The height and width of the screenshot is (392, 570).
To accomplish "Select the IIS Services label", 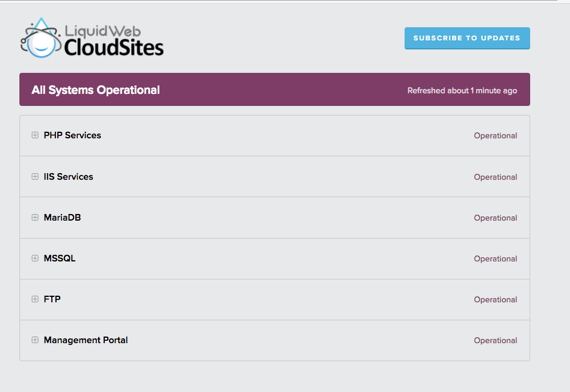I will pos(68,177).
